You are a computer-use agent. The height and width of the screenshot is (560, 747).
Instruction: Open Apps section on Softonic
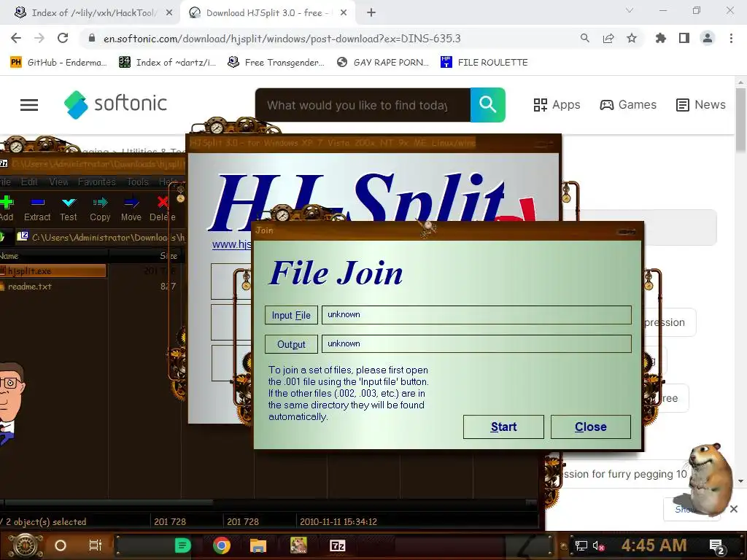pyautogui.click(x=557, y=105)
